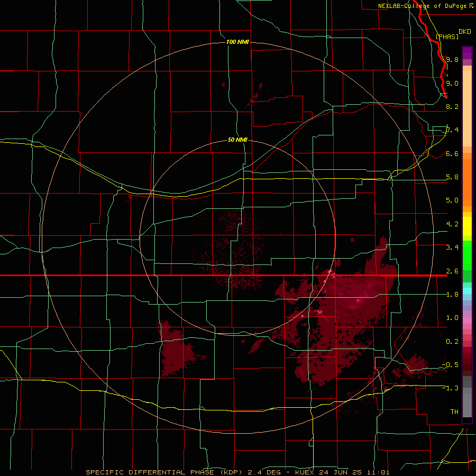Pick the peach segment of the color bar
The width and height of the screenshot is (476, 476).
pos(467,108)
